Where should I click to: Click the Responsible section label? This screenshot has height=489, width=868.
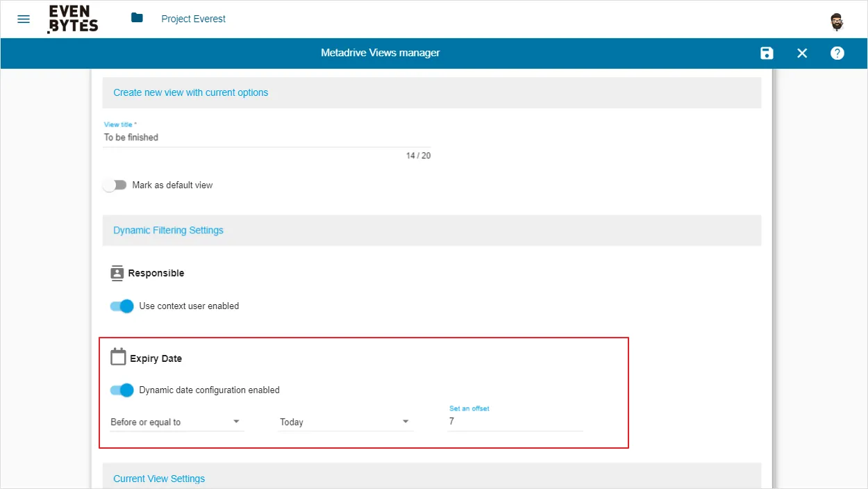[x=156, y=273]
